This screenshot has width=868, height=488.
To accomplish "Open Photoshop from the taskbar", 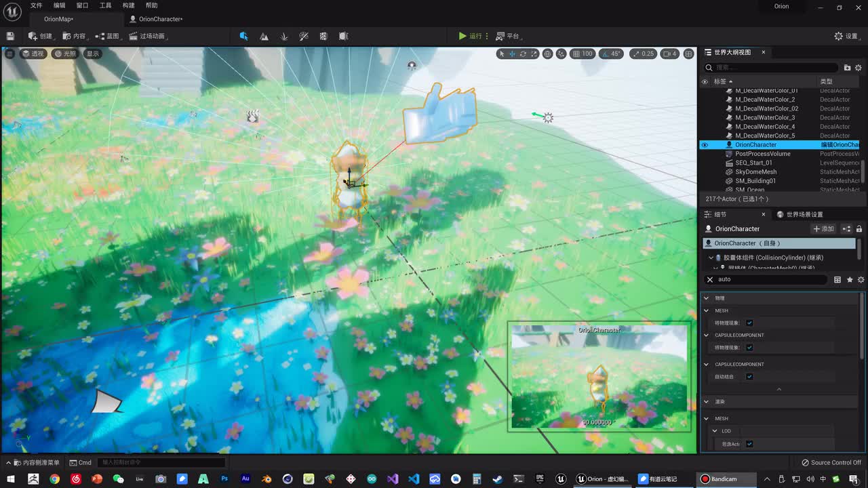I will point(224,479).
